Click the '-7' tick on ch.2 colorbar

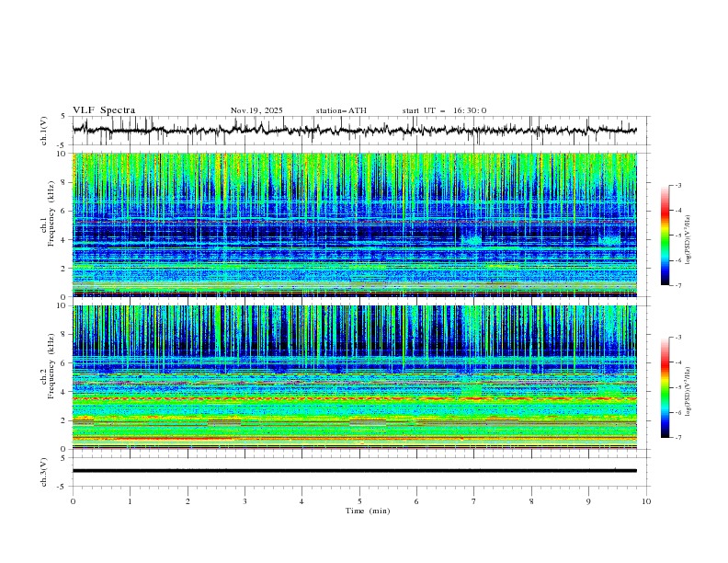677,438
